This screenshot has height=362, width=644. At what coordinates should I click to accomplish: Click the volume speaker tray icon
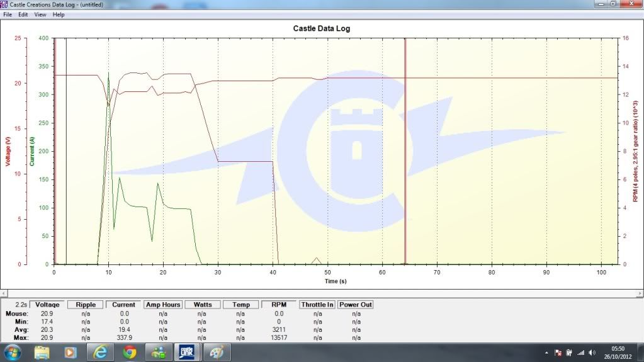click(x=592, y=353)
